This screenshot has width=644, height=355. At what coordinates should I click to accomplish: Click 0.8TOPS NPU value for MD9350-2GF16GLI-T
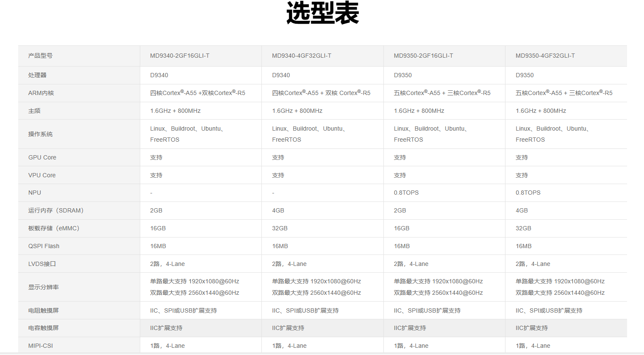[x=406, y=193]
